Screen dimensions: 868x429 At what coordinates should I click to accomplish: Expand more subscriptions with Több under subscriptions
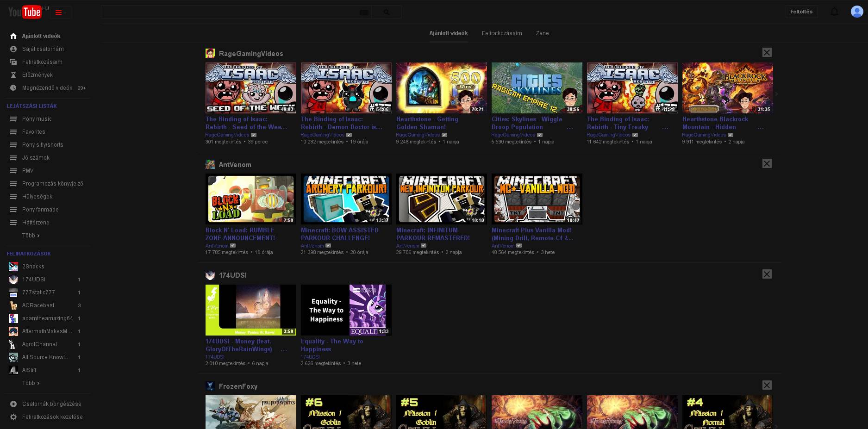click(x=31, y=383)
